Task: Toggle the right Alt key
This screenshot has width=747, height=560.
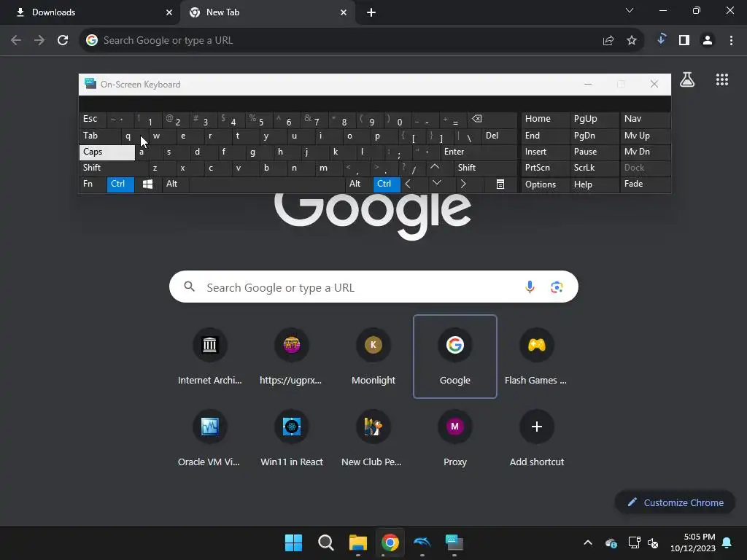Action: click(x=358, y=184)
